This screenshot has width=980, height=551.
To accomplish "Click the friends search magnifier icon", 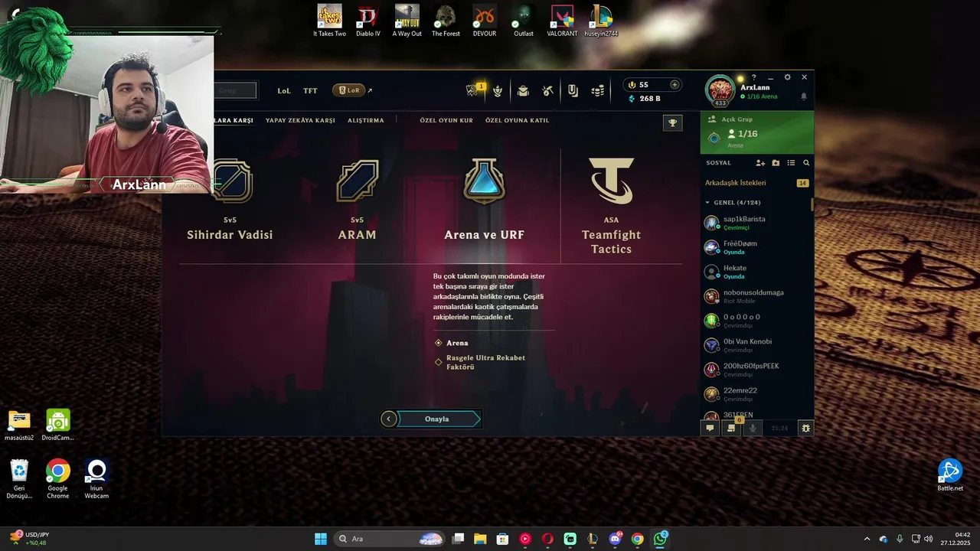I will (x=806, y=163).
